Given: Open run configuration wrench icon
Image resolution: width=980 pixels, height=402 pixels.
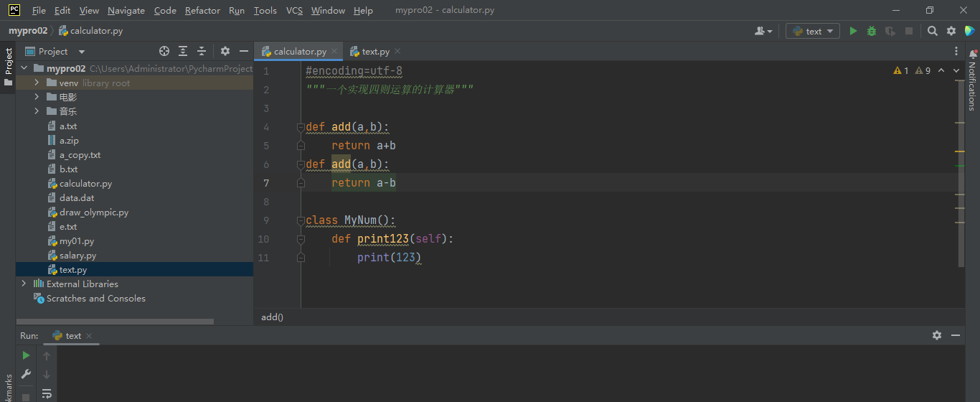Looking at the screenshot, I should 26,374.
